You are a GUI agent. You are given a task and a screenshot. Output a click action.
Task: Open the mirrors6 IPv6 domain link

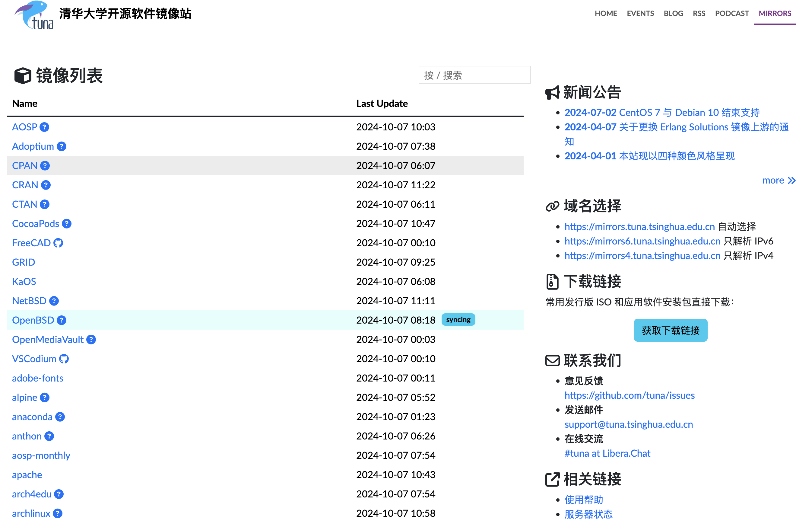[642, 241]
